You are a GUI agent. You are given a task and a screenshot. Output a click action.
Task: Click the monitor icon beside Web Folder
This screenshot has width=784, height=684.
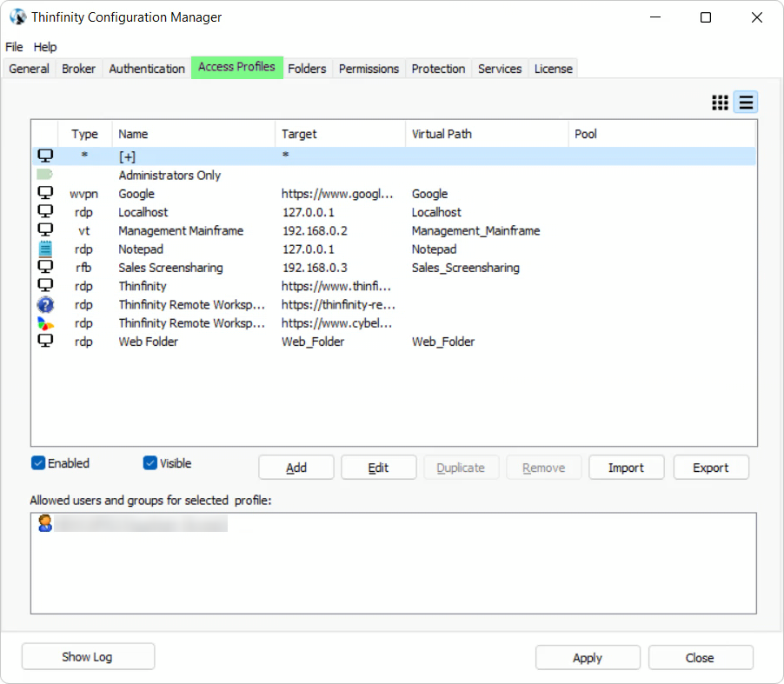point(45,341)
